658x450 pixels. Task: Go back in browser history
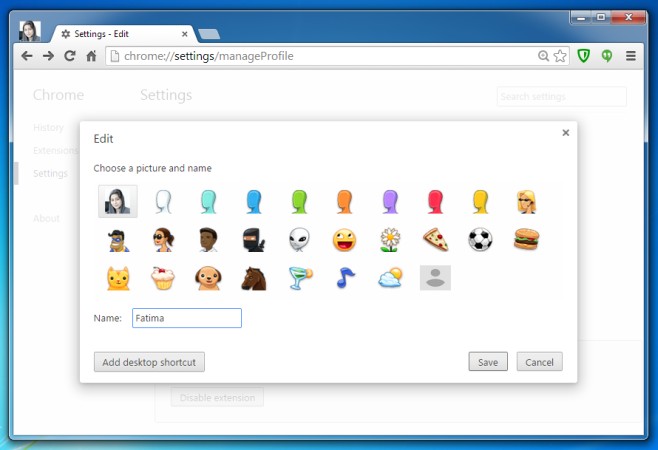(27, 56)
